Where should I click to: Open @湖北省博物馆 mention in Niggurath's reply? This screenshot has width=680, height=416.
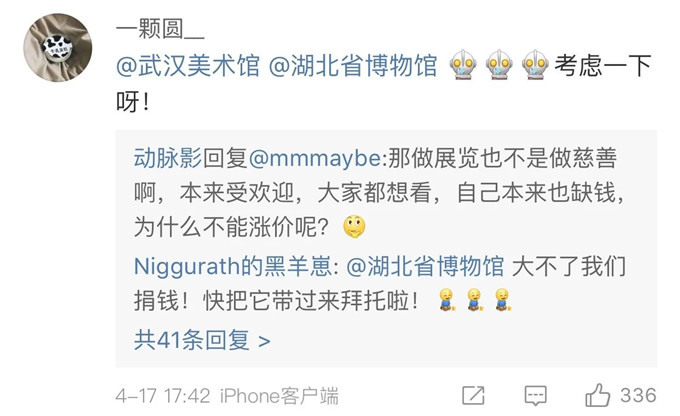point(425,266)
